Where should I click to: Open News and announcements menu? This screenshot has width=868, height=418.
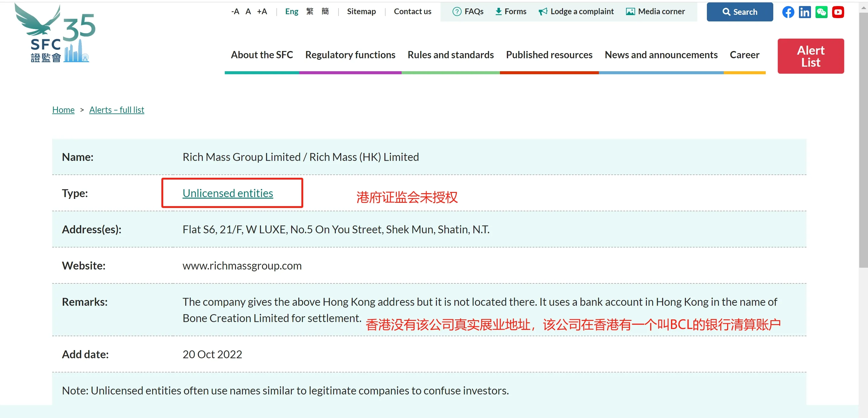coord(661,55)
